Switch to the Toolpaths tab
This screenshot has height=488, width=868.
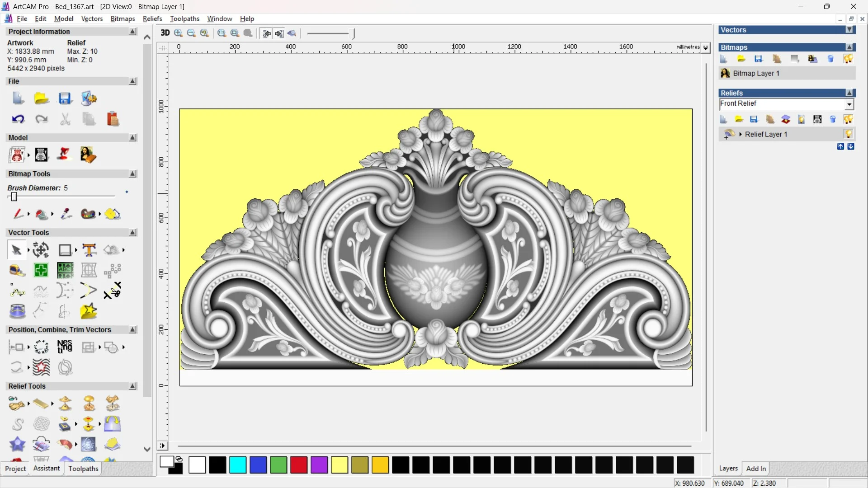(x=83, y=469)
